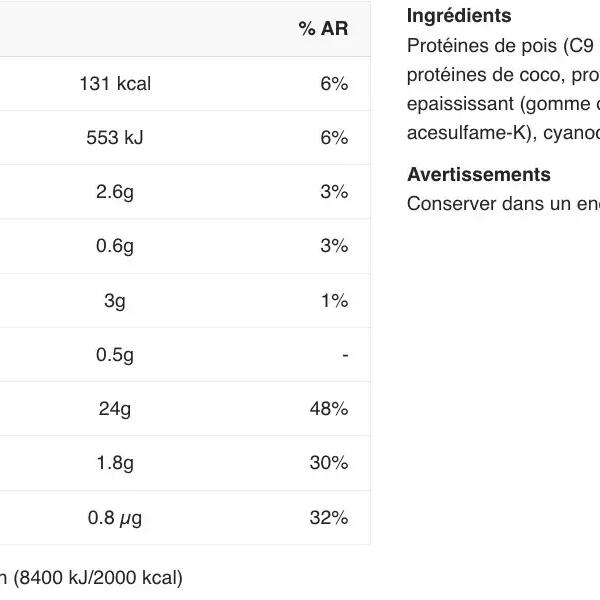Click the 48% reference intake value
Viewport: 600px width, 600px height.
[x=328, y=409]
